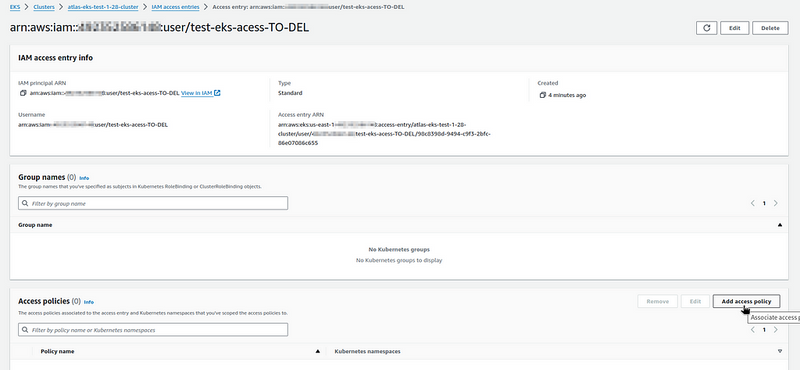Click the Group name column header
This screenshot has height=370, width=800.
coord(35,225)
